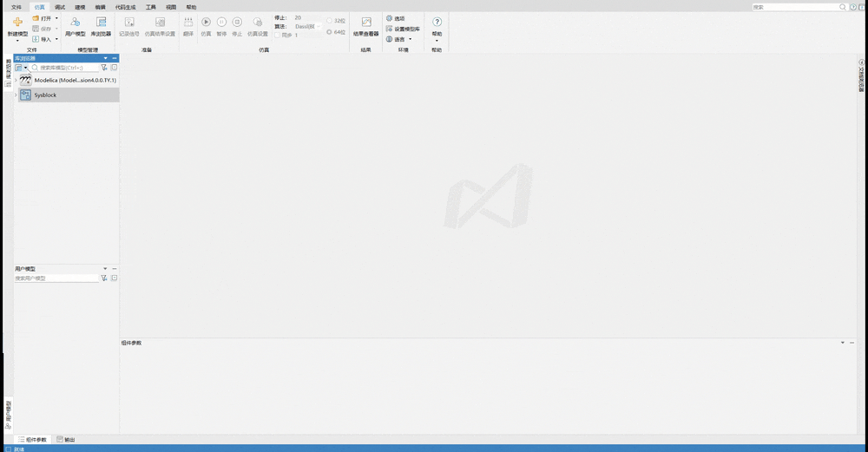The height and width of the screenshot is (452, 868).
Task: Open 仿真设置 simulation settings icon
Action: pyautogui.click(x=258, y=22)
